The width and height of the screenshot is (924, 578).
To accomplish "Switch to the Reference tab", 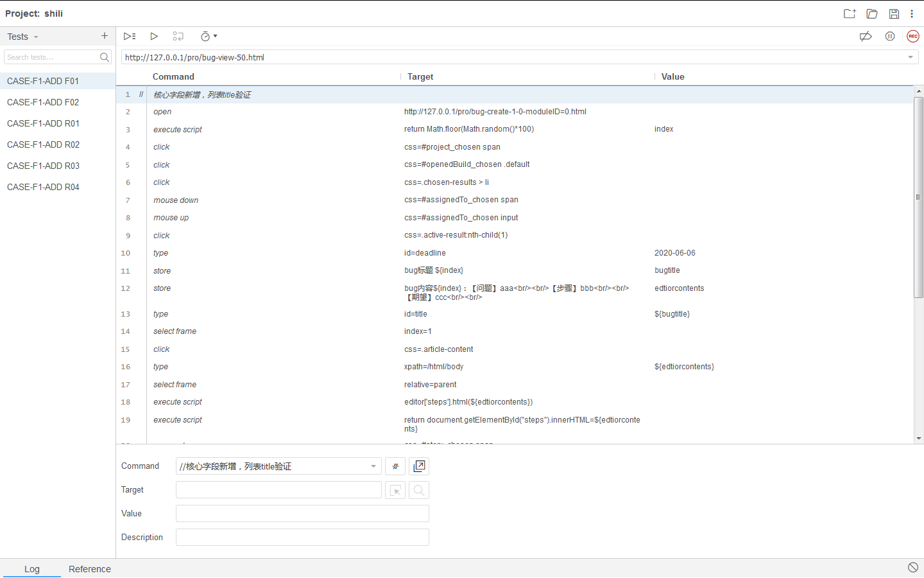I will tap(89, 569).
